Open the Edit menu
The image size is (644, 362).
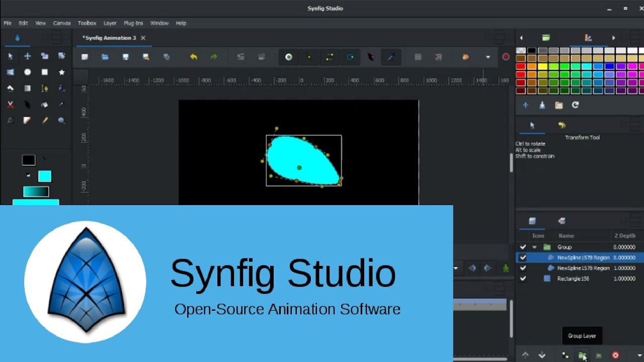[x=23, y=23]
